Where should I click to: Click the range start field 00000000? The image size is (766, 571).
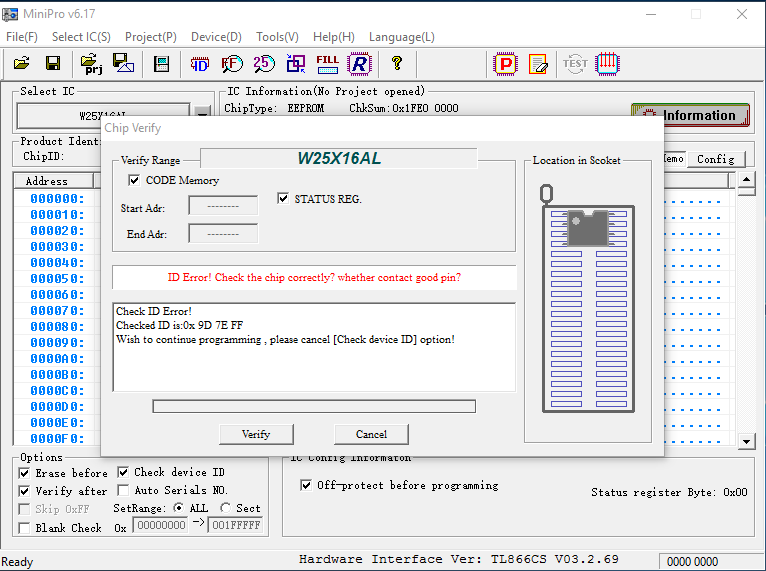[x=161, y=526]
